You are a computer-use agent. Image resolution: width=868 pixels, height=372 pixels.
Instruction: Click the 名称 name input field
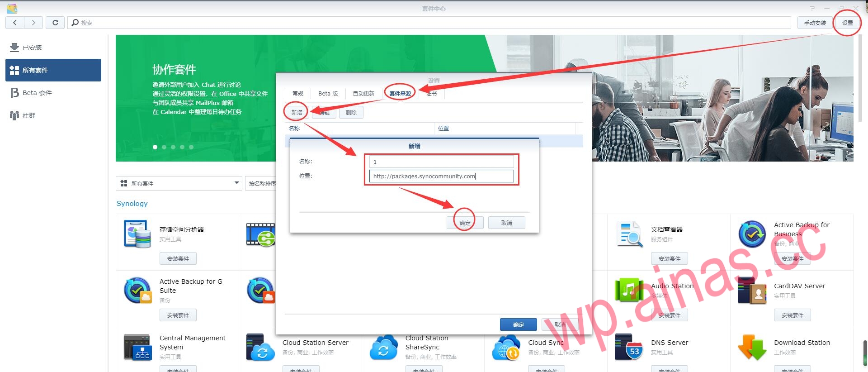pos(442,162)
